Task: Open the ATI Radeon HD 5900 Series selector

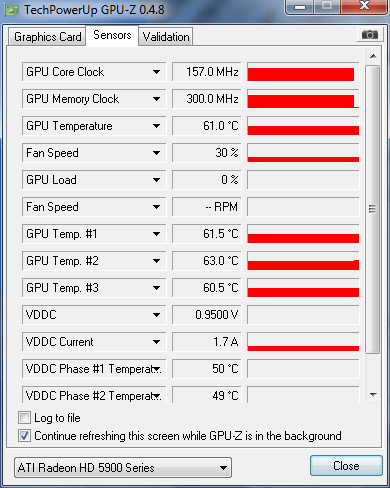Action: (x=123, y=468)
